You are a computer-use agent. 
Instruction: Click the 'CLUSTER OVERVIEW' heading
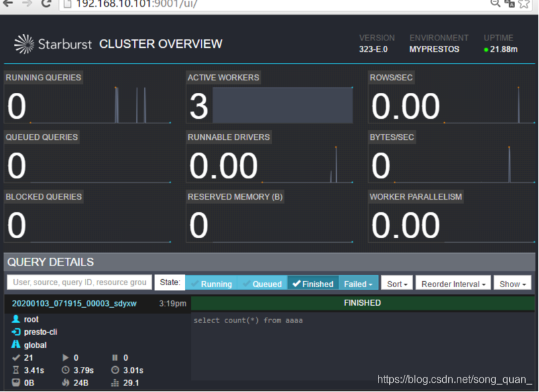[x=161, y=44]
